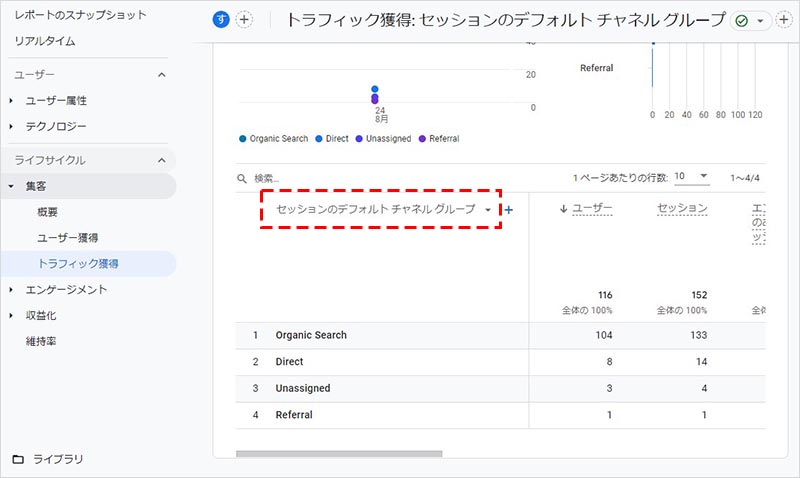Open リアルタイム report
The image size is (800, 478).
coord(45,41)
